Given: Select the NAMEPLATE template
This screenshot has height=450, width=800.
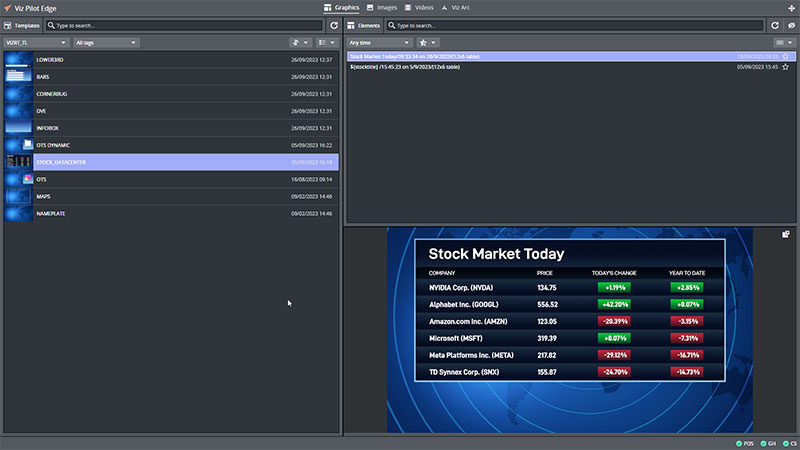Looking at the screenshot, I should coord(171,214).
